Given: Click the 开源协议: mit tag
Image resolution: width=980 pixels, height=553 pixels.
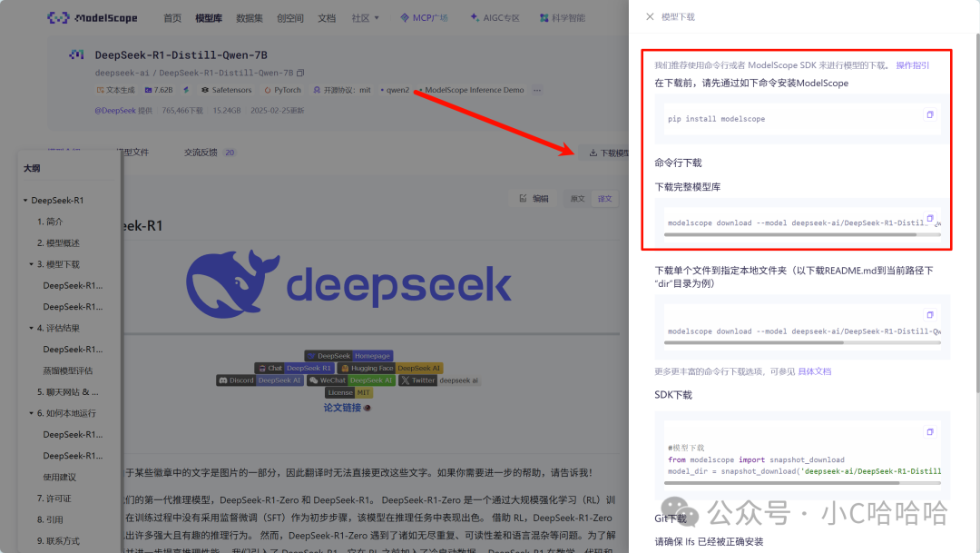Looking at the screenshot, I should 342,90.
